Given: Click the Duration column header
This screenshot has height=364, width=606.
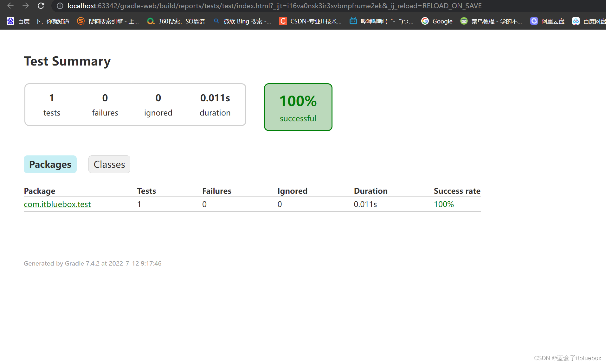Looking at the screenshot, I should click(371, 191).
